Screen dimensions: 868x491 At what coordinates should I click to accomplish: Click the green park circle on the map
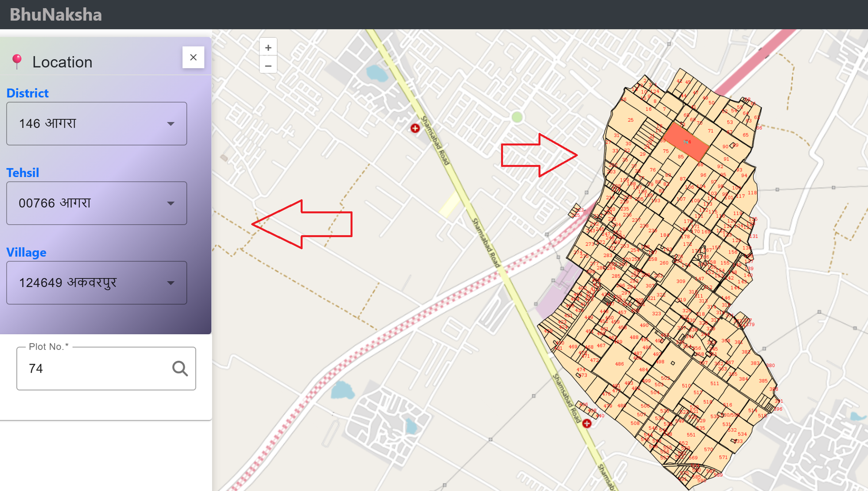coord(517,117)
